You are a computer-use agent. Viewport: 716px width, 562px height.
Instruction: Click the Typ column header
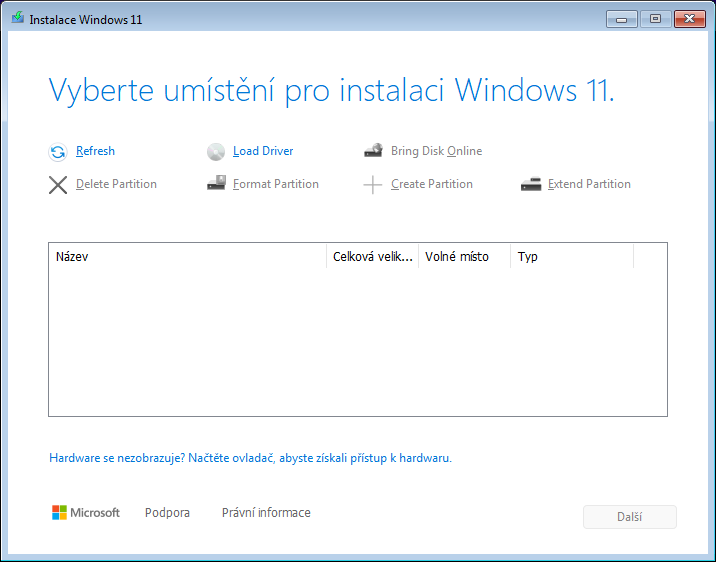[572, 257]
